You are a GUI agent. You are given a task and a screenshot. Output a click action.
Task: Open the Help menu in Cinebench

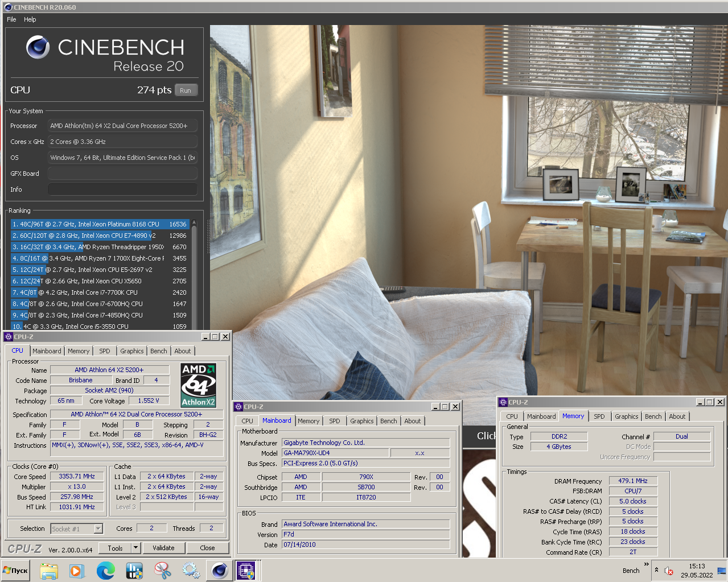[x=30, y=19]
